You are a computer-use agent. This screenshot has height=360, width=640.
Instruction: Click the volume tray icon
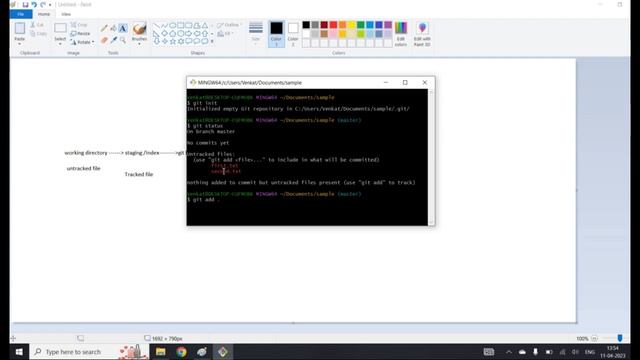click(x=575, y=352)
